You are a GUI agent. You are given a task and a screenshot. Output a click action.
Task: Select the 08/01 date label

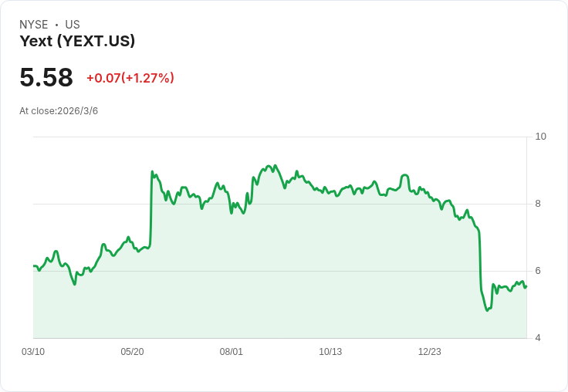pyautogui.click(x=232, y=352)
